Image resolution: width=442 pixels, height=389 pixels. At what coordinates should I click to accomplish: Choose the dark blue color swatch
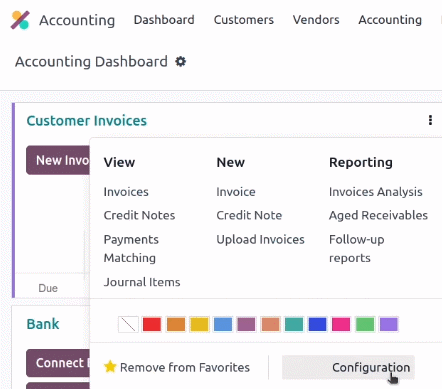[317, 324]
